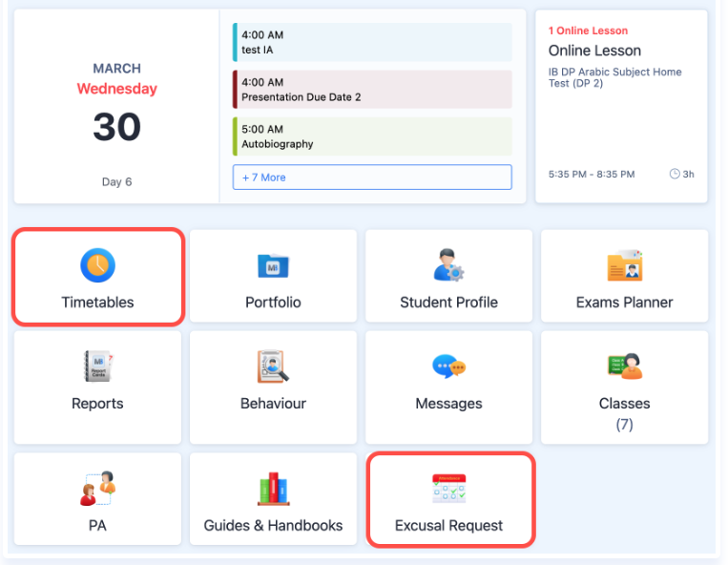
Task: Expand the '+ 7 More' events list
Action: pos(372,178)
